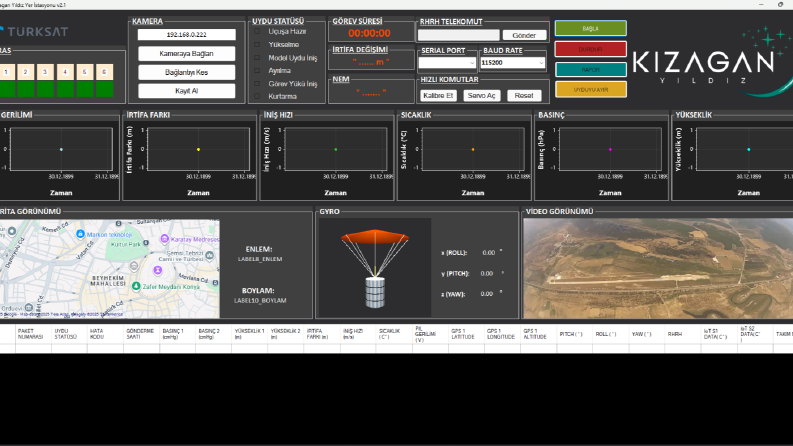Image resolution: width=793 pixels, height=446 pixels.
Task: Select error indicator box 3
Action: tap(45, 80)
